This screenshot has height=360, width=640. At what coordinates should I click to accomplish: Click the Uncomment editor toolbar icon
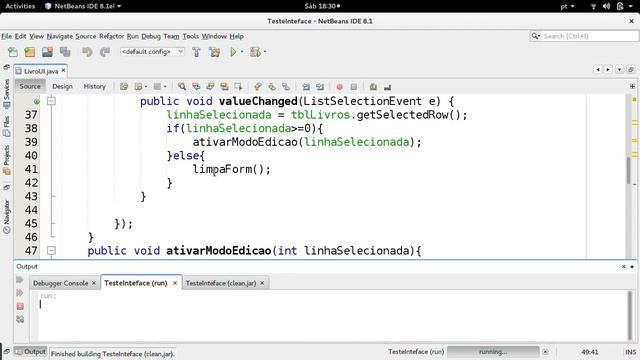(387, 87)
